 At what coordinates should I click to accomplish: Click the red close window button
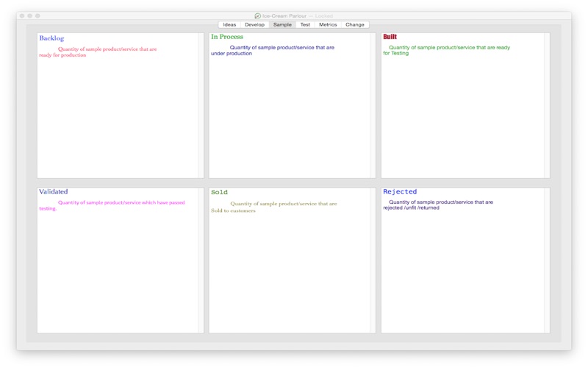[x=22, y=15]
